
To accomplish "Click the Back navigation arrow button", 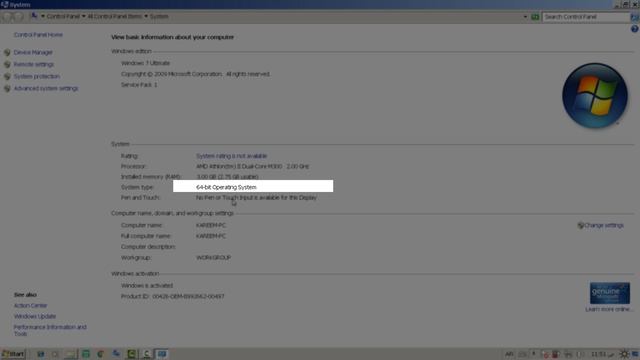I will point(7,16).
